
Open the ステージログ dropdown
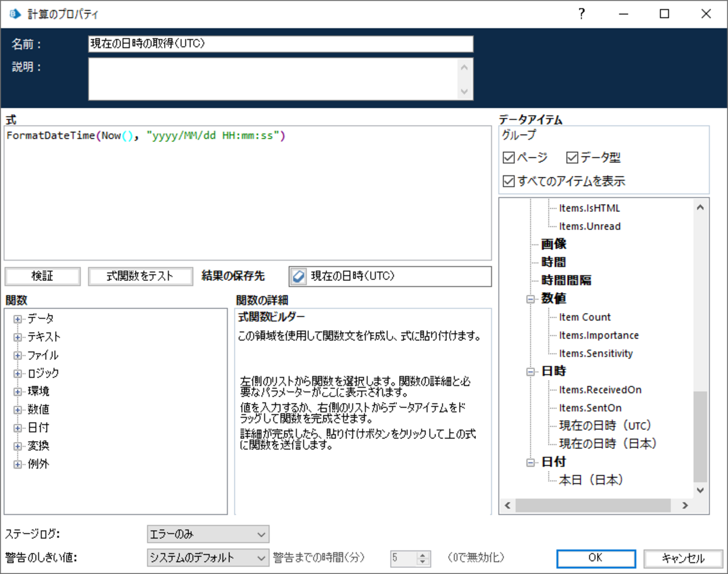click(x=208, y=534)
